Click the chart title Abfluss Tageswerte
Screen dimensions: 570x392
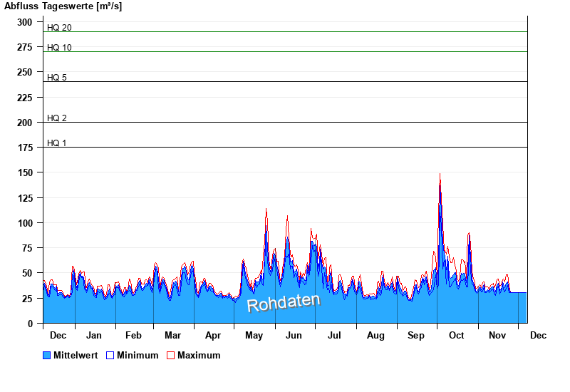(x=63, y=6)
